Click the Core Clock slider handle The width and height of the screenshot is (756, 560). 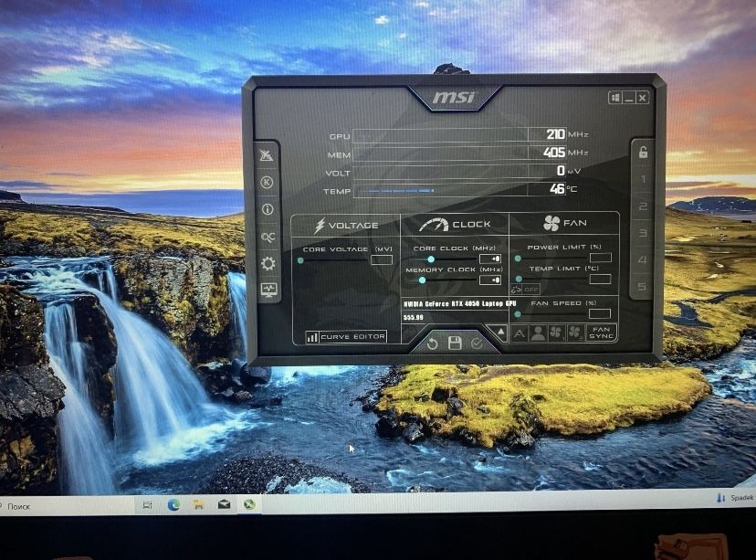tap(431, 259)
